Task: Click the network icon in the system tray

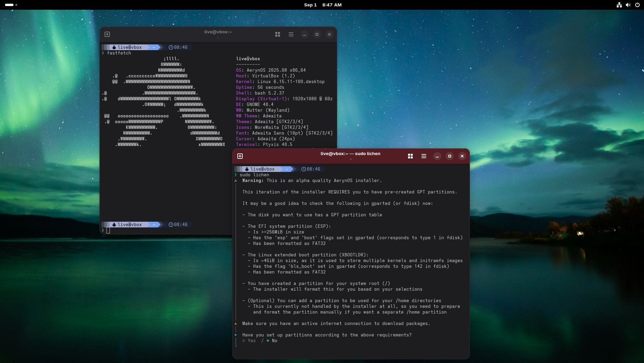Action: (x=619, y=5)
